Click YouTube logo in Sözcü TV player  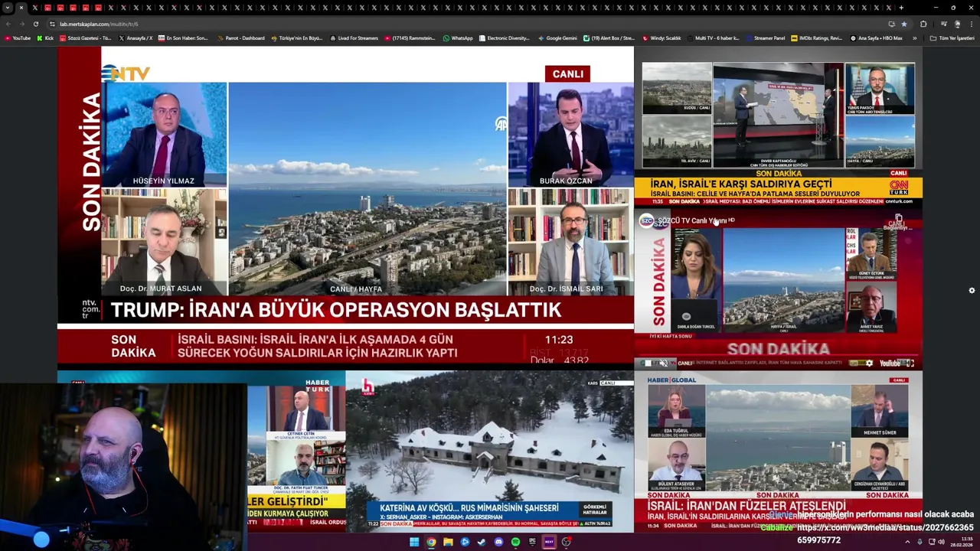pos(890,363)
